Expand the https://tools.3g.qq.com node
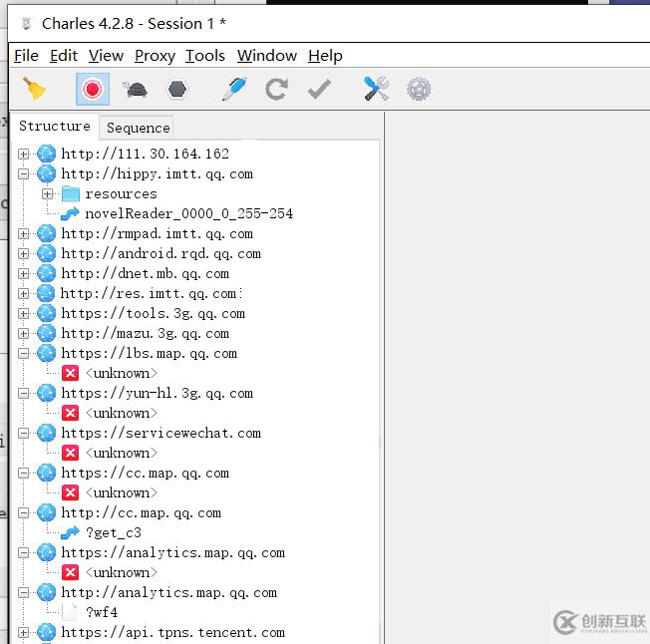650x644 pixels. (24, 313)
